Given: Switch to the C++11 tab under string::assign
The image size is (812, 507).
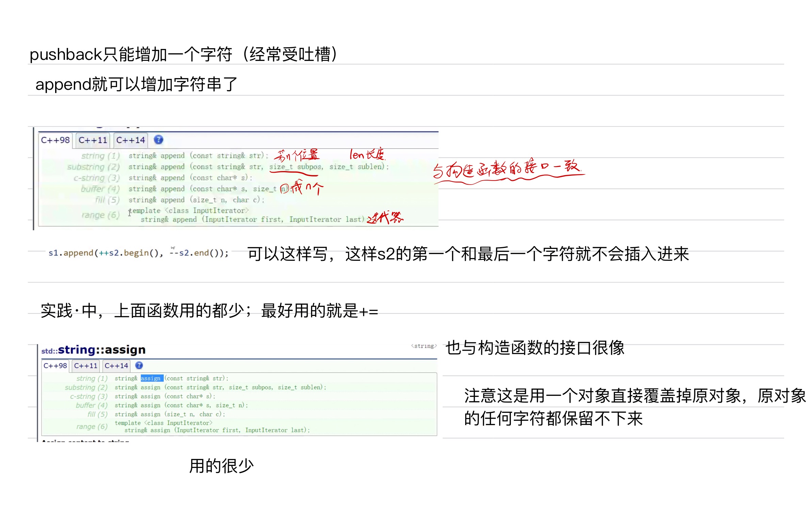Looking at the screenshot, I should 86,366.
